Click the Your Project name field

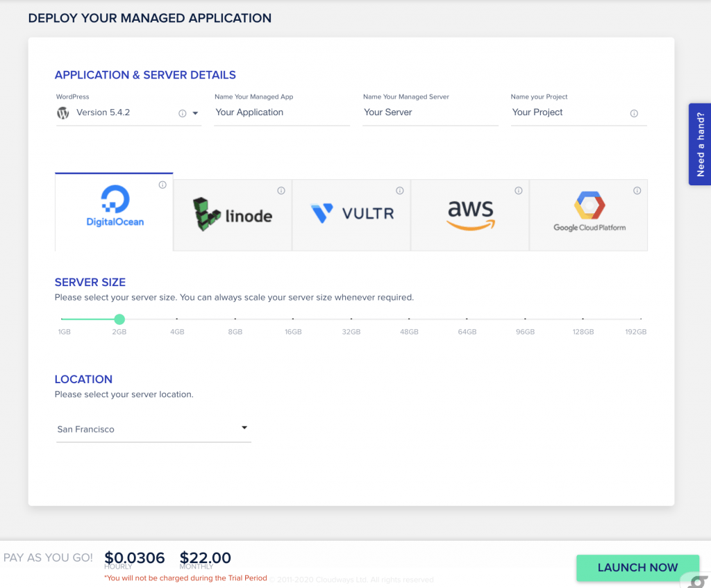578,112
